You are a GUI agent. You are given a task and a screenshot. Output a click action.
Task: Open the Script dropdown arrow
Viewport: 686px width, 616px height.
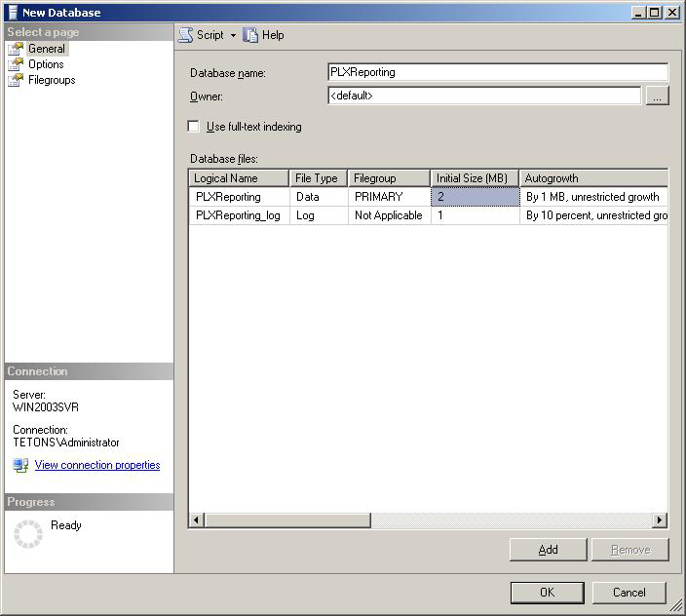pyautogui.click(x=233, y=35)
